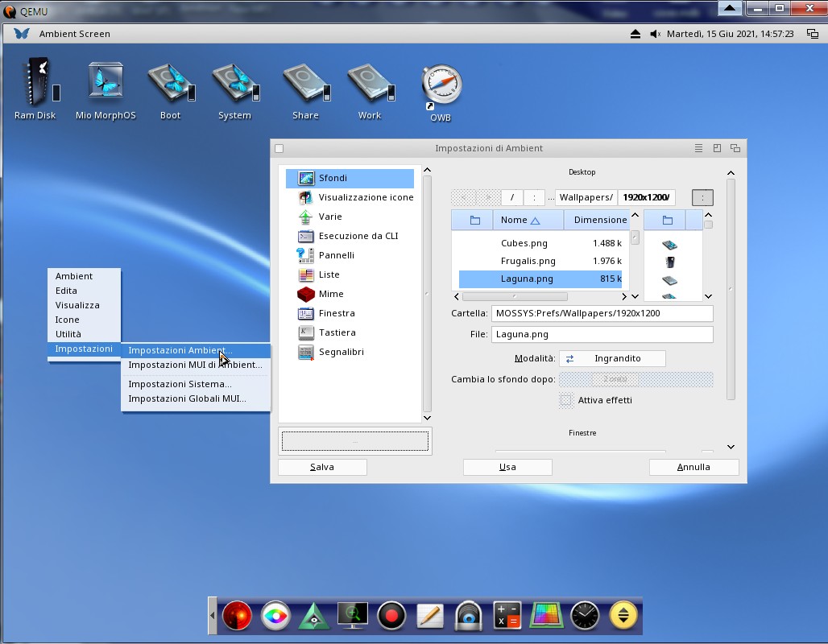Open the calculator icon in the dock
Screen dimensions: 828x644
[507, 616]
